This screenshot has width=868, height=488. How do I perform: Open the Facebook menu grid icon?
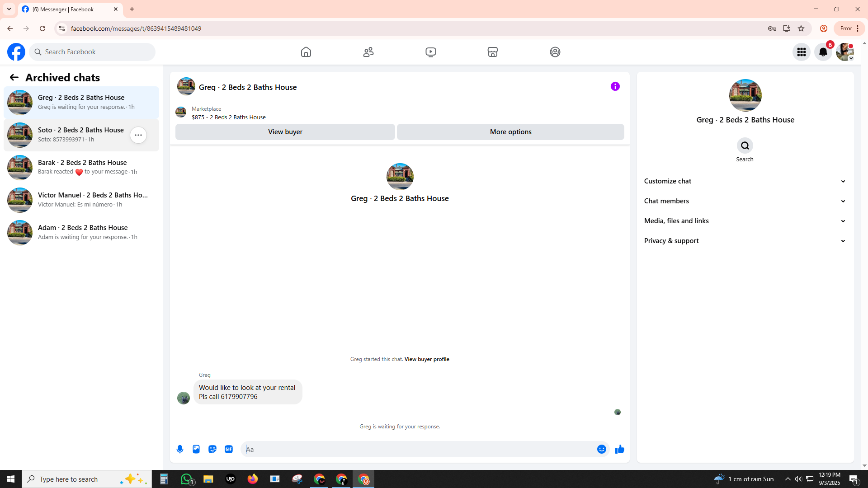point(802,52)
